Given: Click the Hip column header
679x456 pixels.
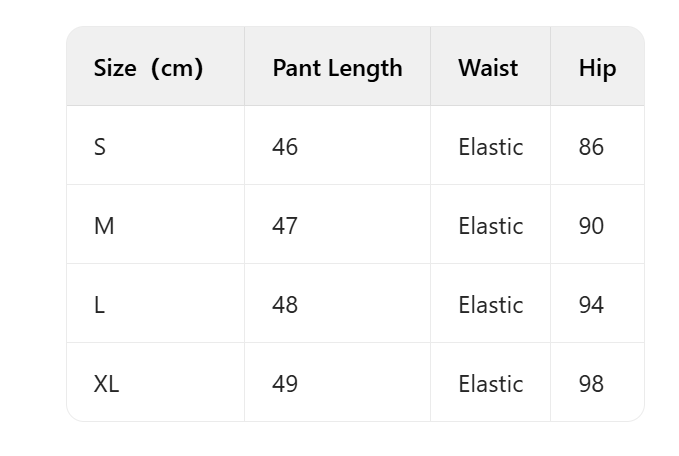Looking at the screenshot, I should (x=597, y=68).
